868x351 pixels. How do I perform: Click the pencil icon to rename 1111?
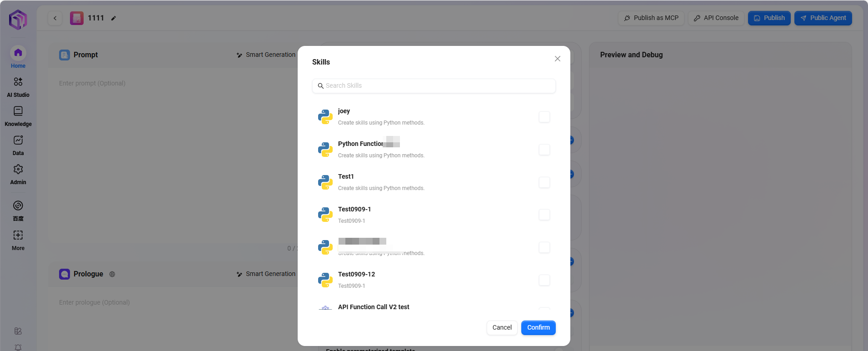[114, 18]
